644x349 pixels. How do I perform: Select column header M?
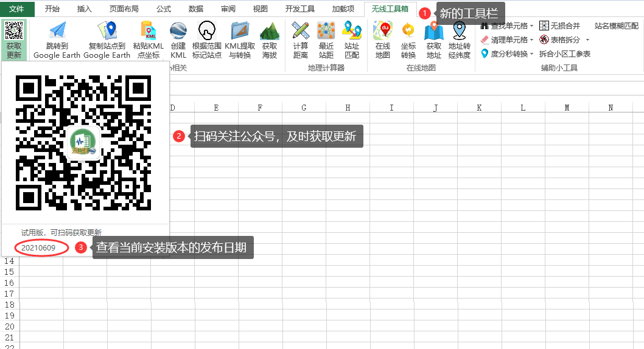coord(567,108)
